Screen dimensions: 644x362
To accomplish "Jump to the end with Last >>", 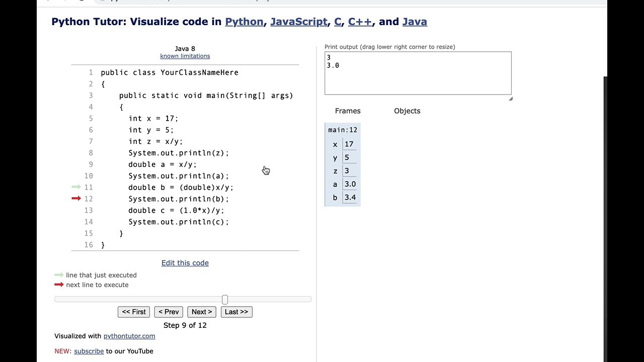I will click(236, 312).
